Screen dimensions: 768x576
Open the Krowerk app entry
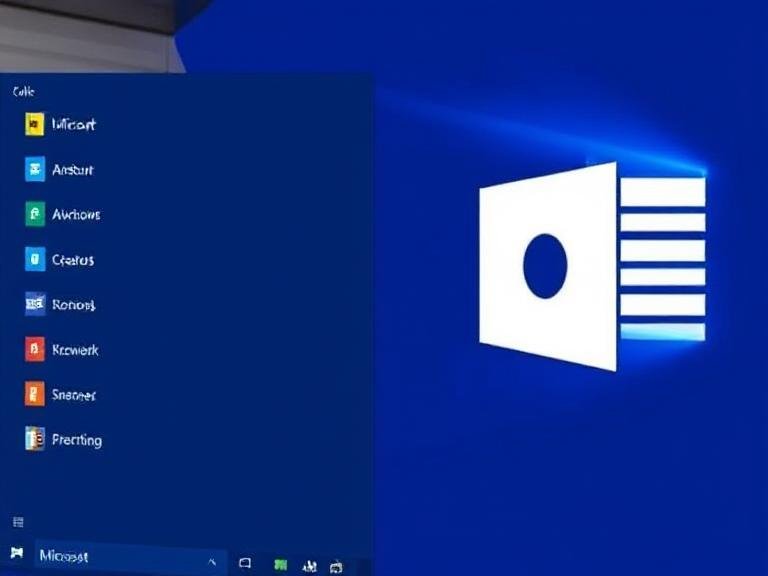[75, 350]
